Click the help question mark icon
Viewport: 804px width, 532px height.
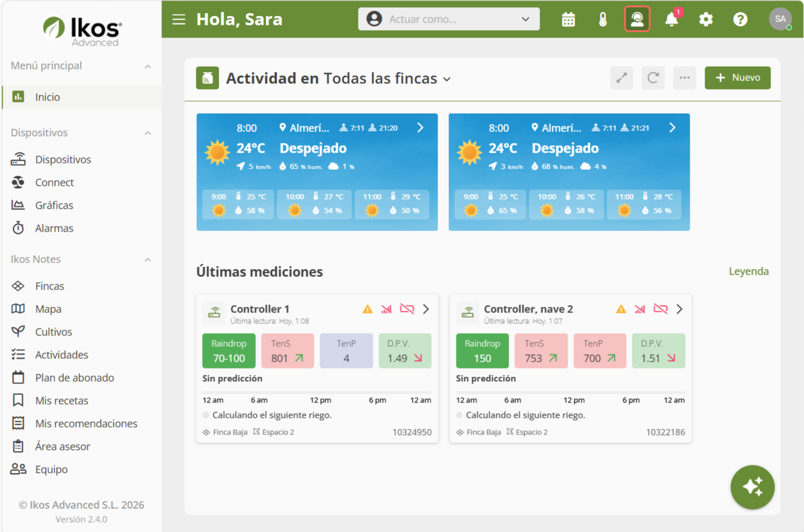740,19
